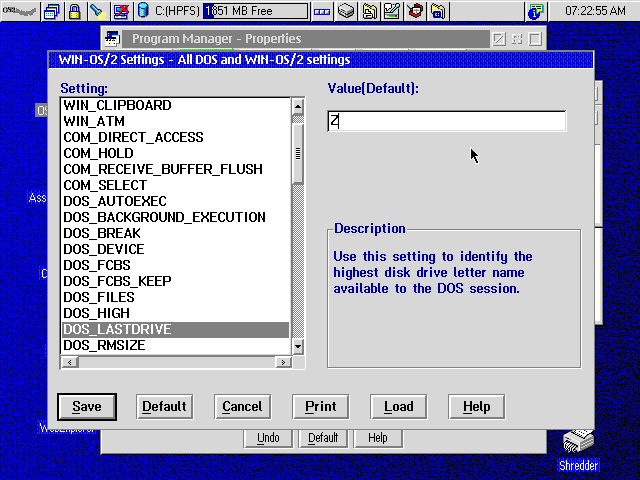Click the Program Manager - Properties title bar
This screenshot has width=640, height=480.
tap(305, 39)
